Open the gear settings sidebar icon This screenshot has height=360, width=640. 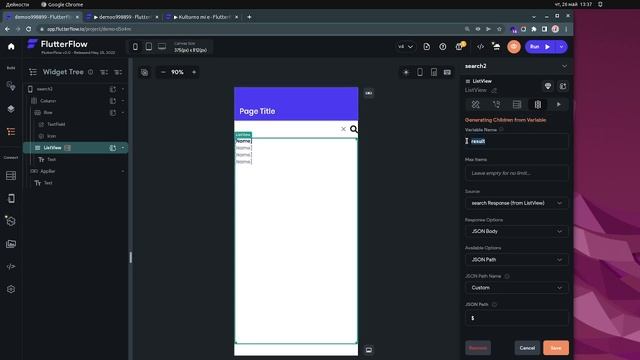pos(11,289)
